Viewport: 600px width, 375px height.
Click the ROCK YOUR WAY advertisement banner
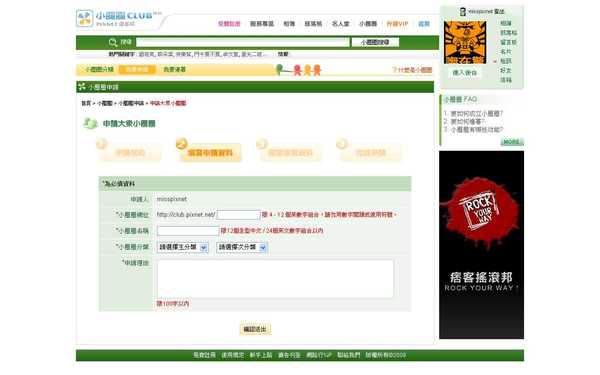click(481, 245)
